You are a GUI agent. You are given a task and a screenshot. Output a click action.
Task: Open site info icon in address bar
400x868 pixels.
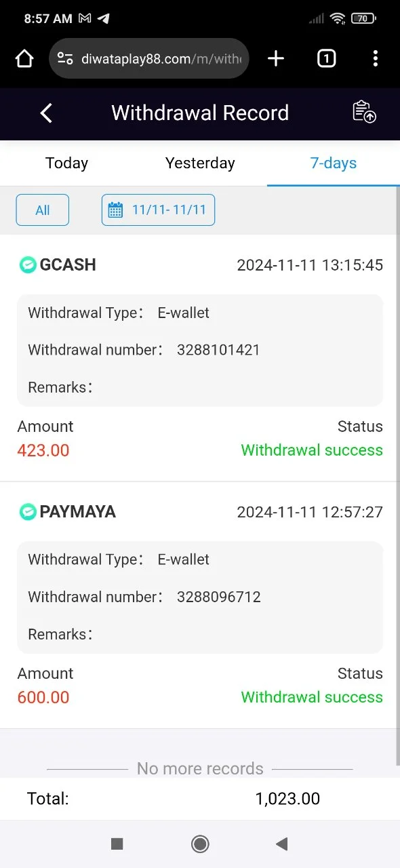(65, 59)
